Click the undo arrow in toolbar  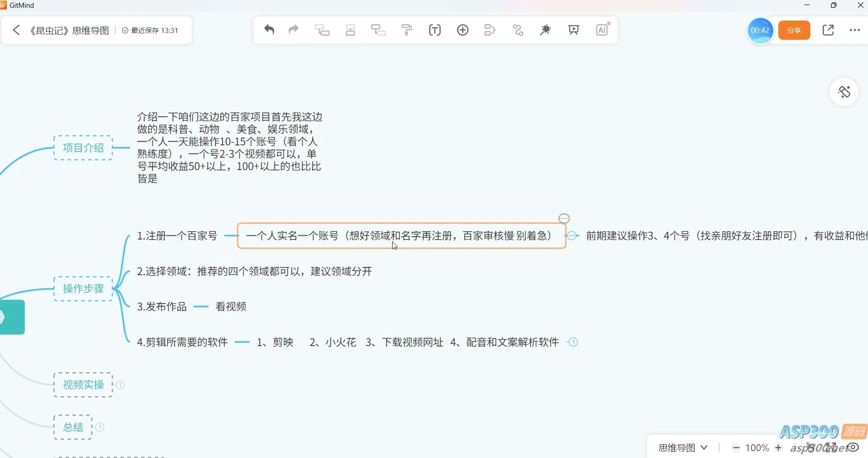click(269, 30)
